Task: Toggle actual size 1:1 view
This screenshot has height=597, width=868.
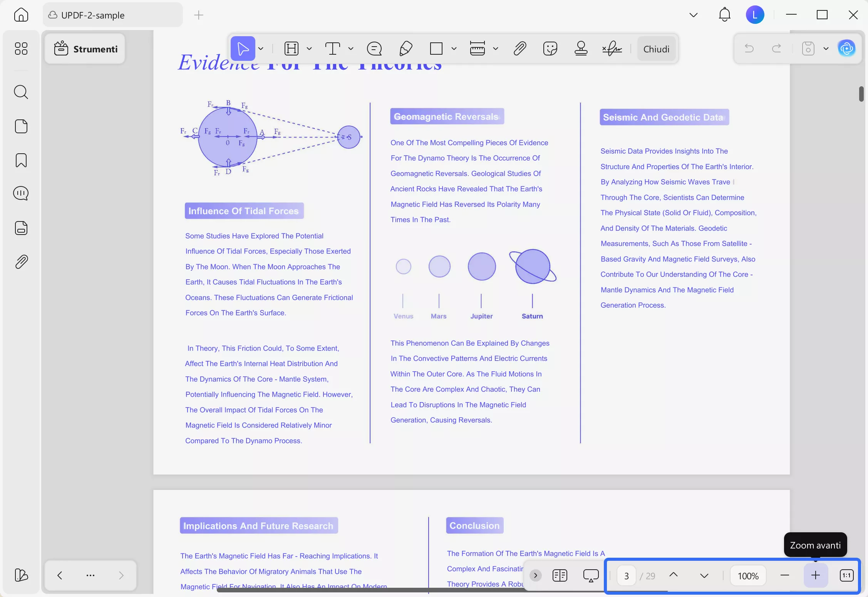Action: coord(846,575)
